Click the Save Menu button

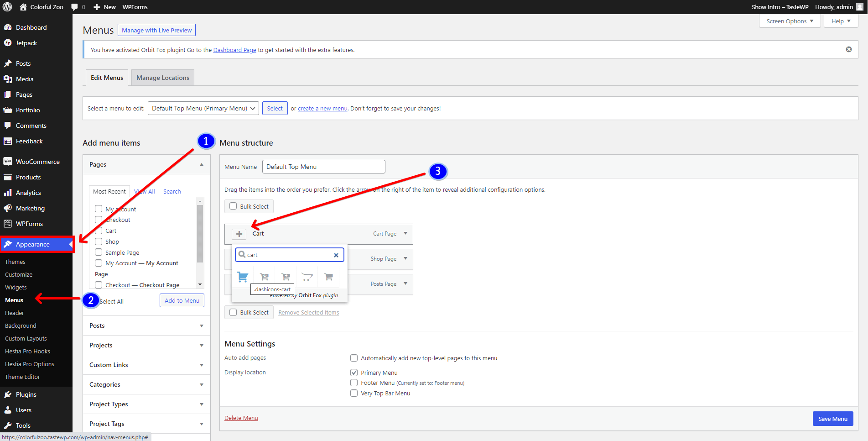click(832, 419)
